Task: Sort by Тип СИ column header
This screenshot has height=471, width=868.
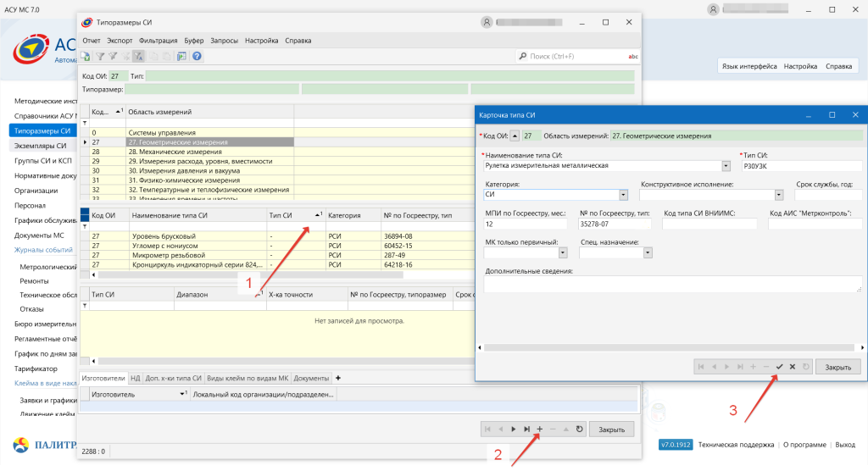Action: click(295, 215)
